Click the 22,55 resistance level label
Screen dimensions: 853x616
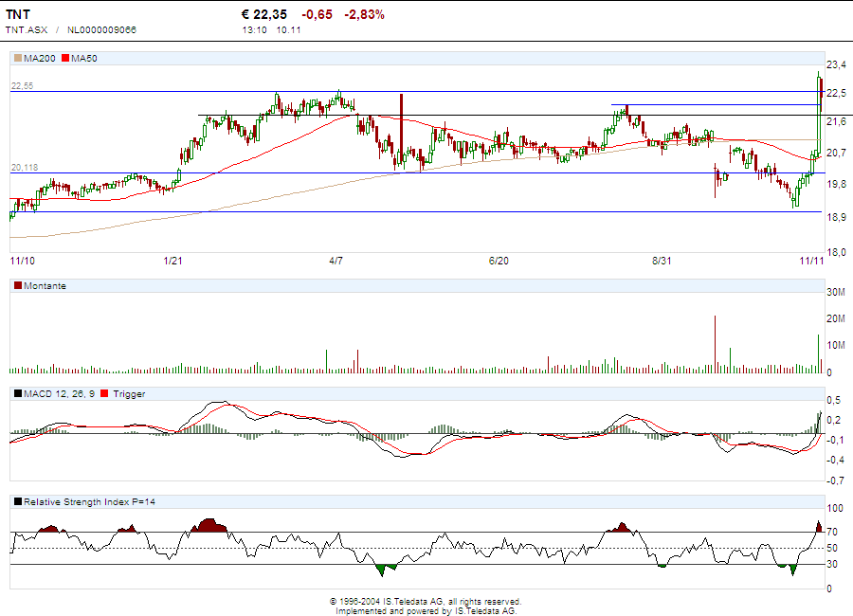click(x=23, y=86)
